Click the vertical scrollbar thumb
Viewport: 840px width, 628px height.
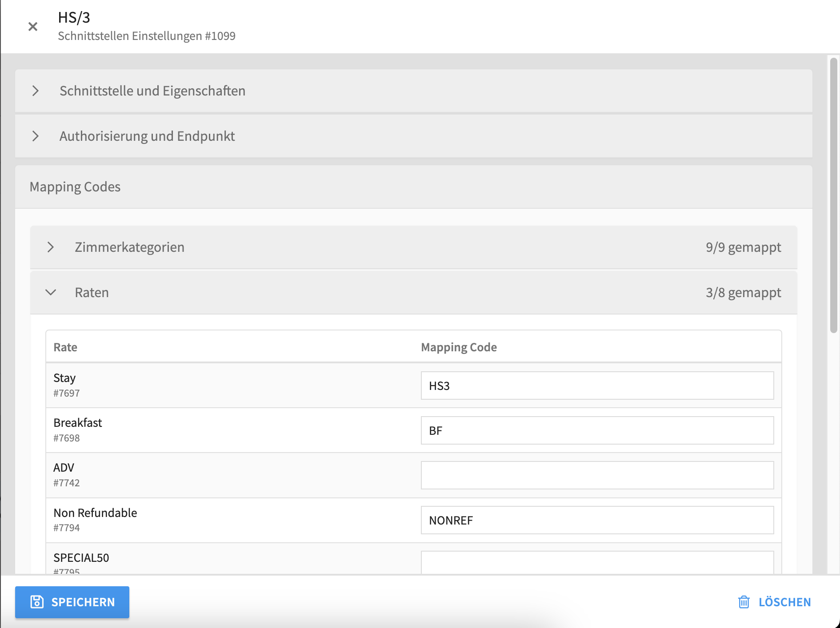point(834,195)
